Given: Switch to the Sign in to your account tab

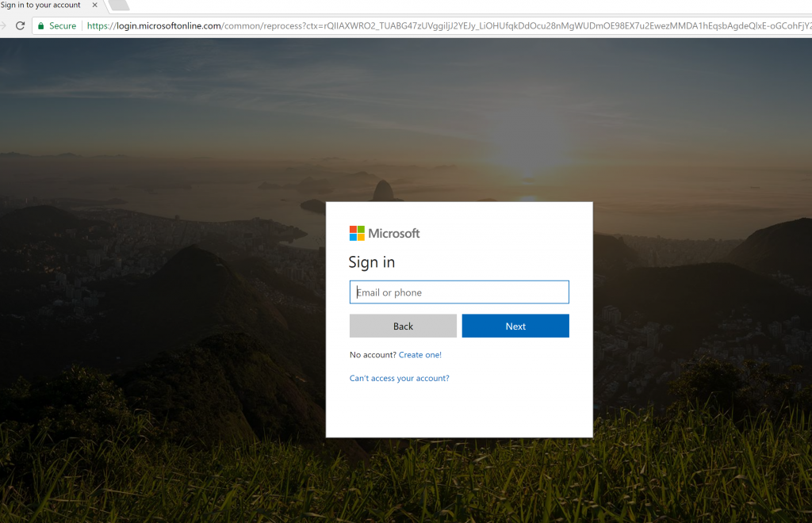Looking at the screenshot, I should 44,6.
